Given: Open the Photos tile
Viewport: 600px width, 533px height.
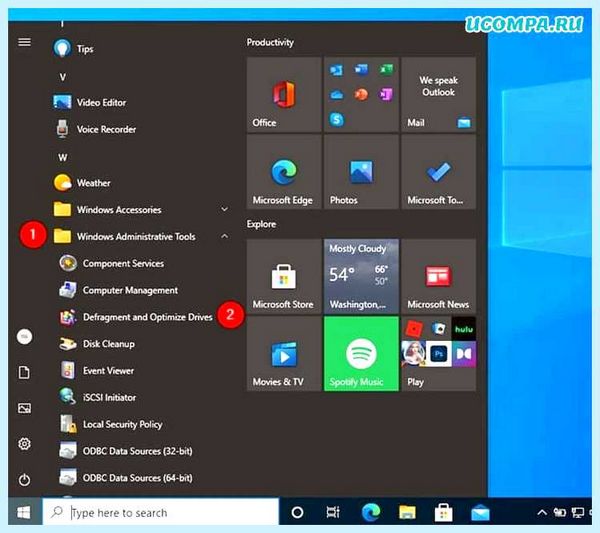Looking at the screenshot, I should click(x=361, y=172).
